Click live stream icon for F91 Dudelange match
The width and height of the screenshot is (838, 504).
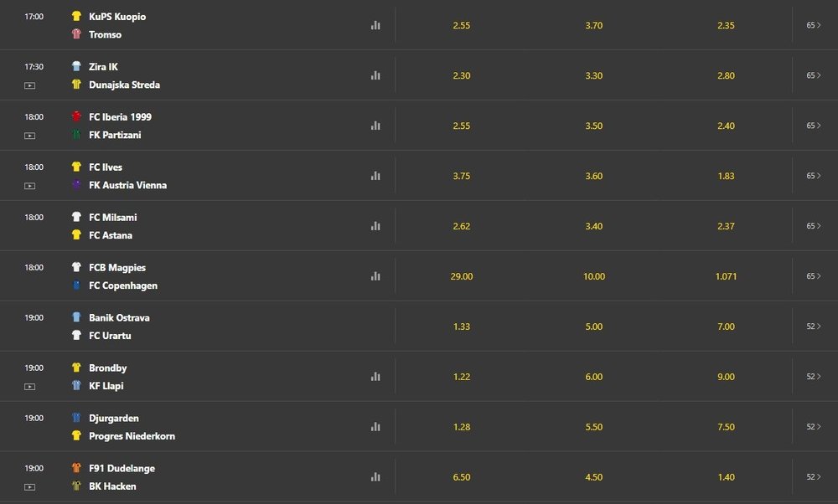pyautogui.click(x=30, y=487)
